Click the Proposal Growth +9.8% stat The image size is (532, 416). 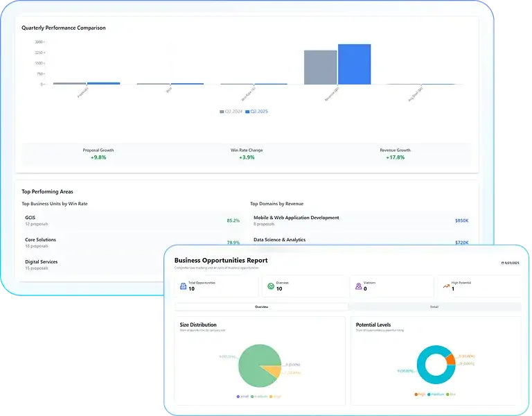point(98,154)
